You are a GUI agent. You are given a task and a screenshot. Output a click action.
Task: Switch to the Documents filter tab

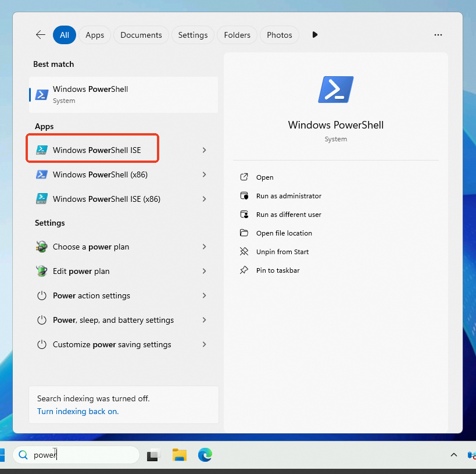pyautogui.click(x=141, y=35)
